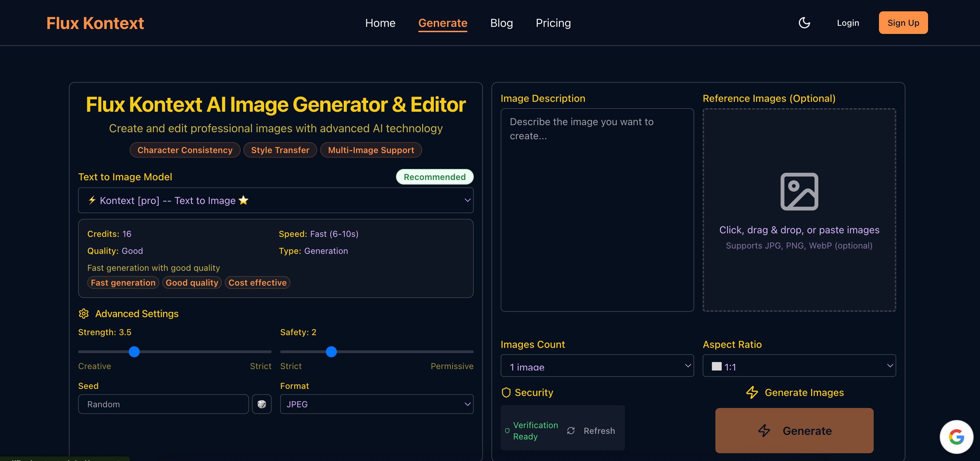Click the random seed dice icon
Image resolution: width=980 pixels, height=461 pixels.
pos(261,404)
